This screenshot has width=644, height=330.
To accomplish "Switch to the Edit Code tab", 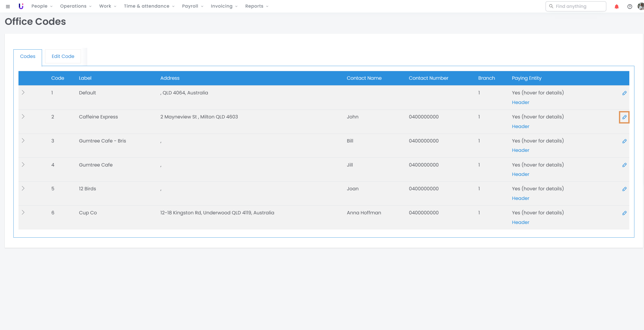I will (x=63, y=56).
